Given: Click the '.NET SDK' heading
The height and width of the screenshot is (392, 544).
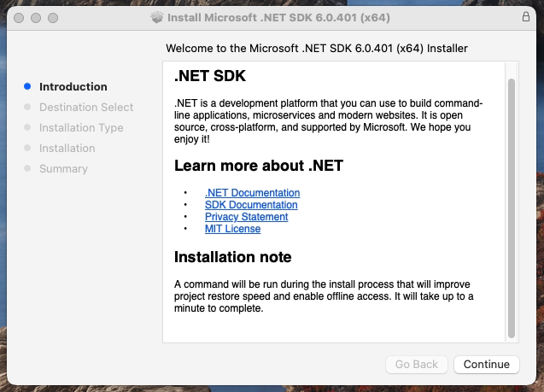Looking at the screenshot, I should [210, 76].
